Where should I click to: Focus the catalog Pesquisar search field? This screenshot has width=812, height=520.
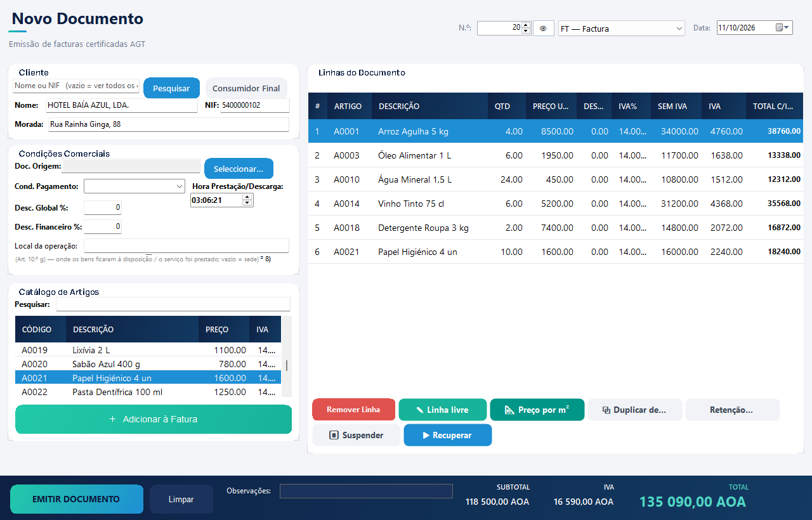pyautogui.click(x=173, y=304)
